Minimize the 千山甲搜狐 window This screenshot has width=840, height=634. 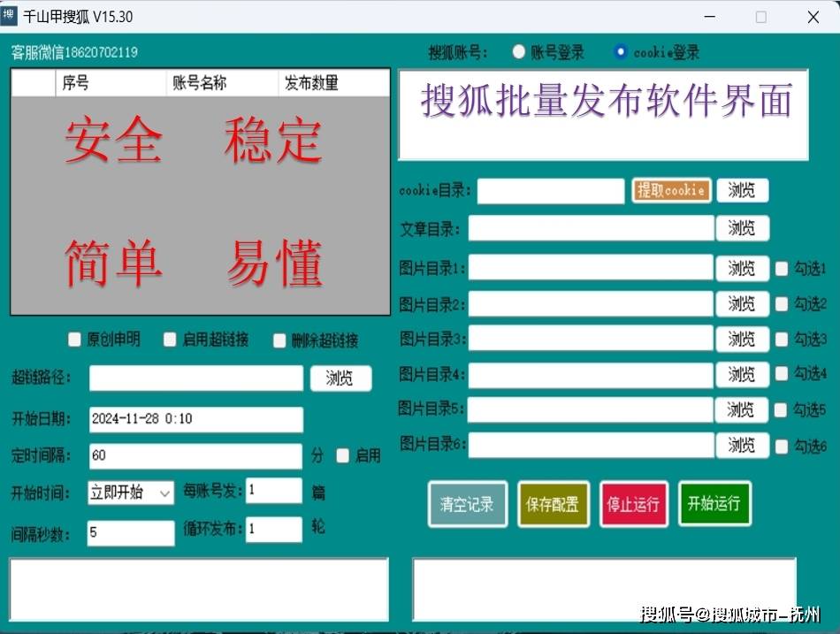coord(710,17)
